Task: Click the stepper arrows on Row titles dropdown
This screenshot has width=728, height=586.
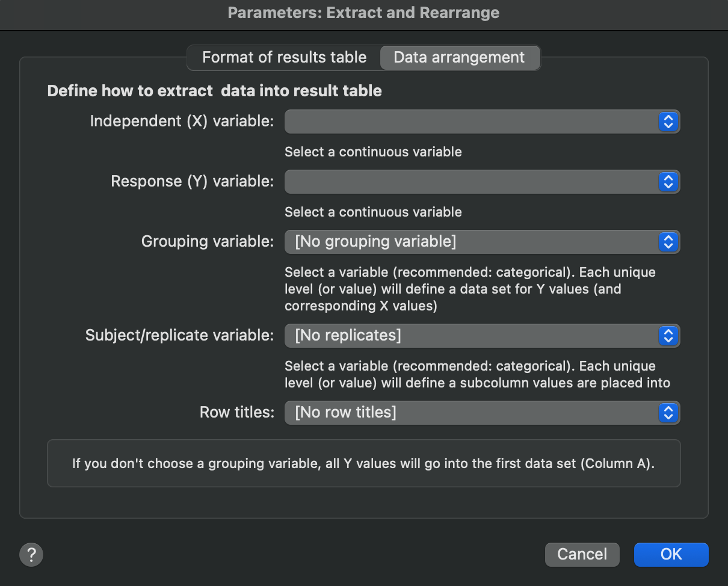Action: point(668,413)
